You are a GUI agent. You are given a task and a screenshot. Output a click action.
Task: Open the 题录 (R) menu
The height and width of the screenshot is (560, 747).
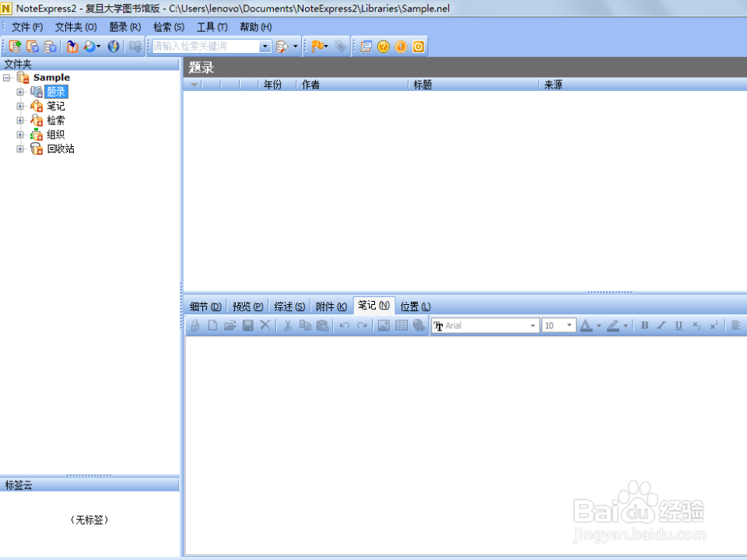124,27
